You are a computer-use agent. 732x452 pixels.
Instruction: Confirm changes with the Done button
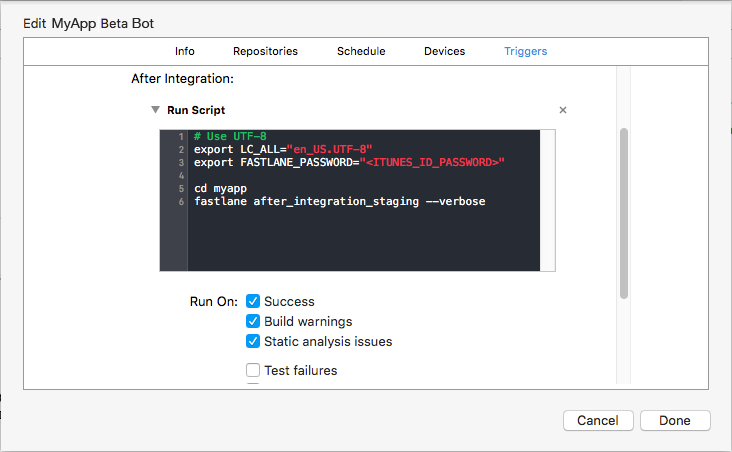tap(675, 420)
